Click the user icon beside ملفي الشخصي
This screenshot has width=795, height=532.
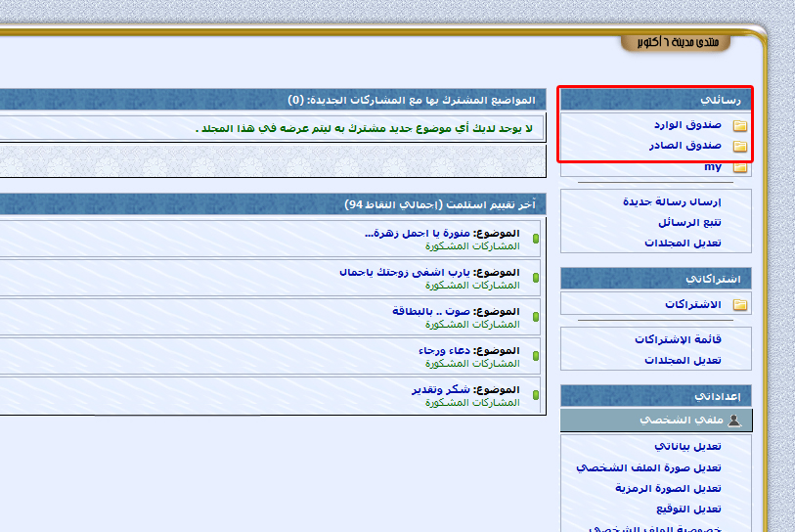point(734,421)
